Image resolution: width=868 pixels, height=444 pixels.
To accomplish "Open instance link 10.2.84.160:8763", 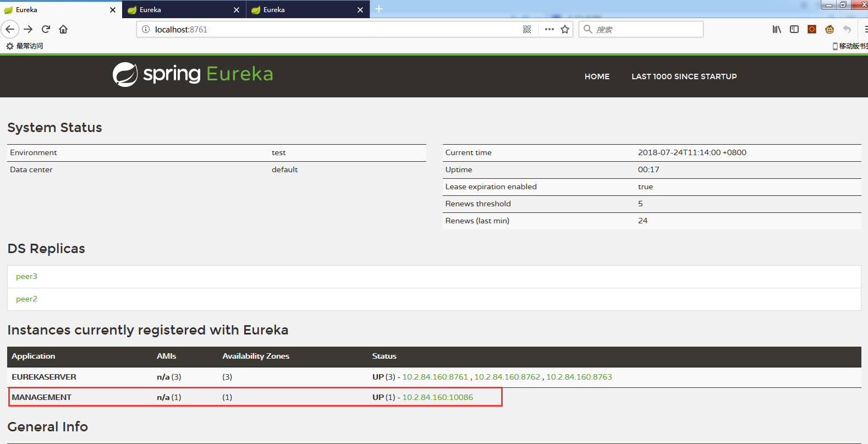I will pos(579,377).
